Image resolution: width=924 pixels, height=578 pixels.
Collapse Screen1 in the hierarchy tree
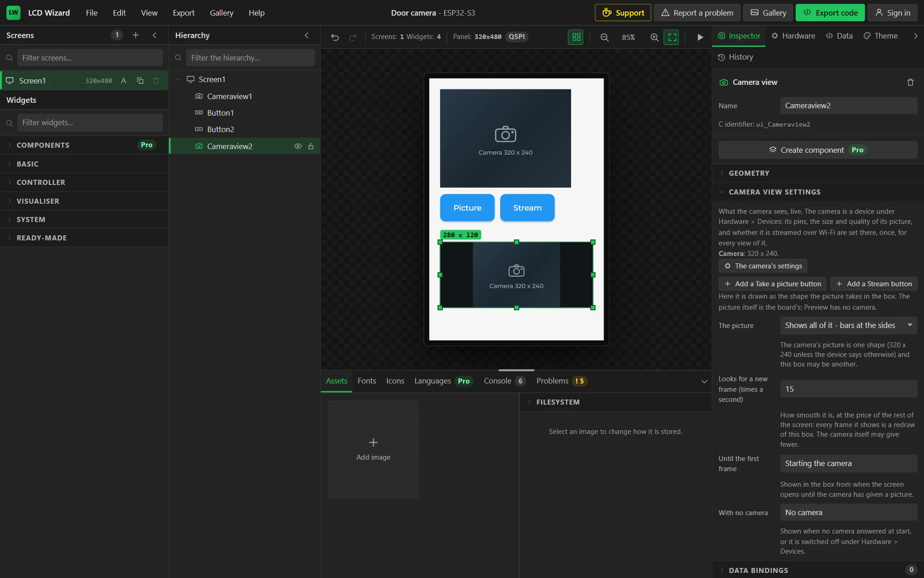(178, 80)
